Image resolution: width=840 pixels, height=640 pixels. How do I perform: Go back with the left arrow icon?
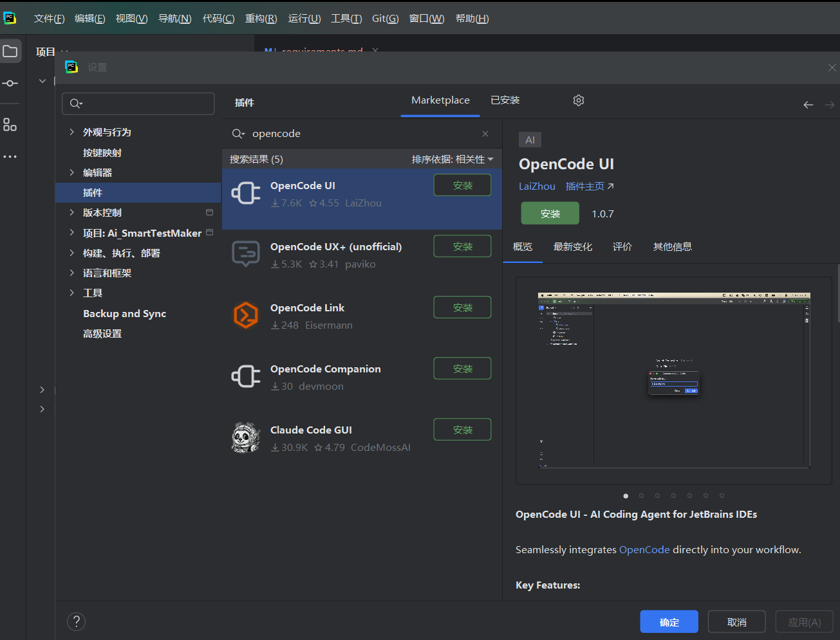tap(808, 105)
